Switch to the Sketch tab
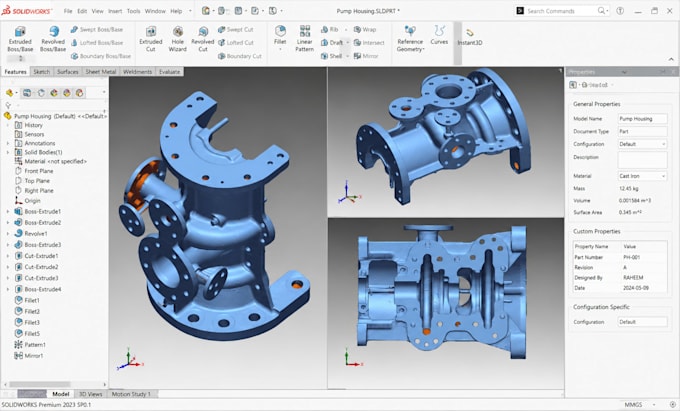Viewport: 680px width, 411px height. click(42, 72)
